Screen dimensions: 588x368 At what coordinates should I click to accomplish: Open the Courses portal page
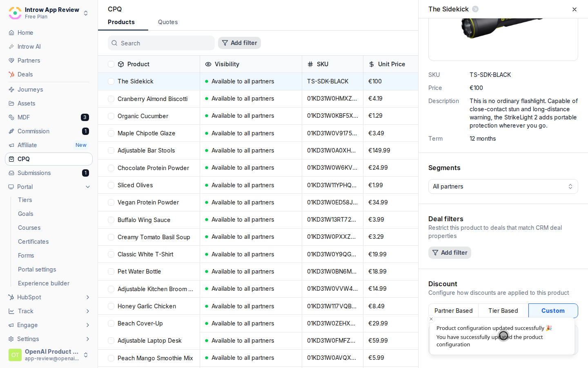tap(29, 228)
